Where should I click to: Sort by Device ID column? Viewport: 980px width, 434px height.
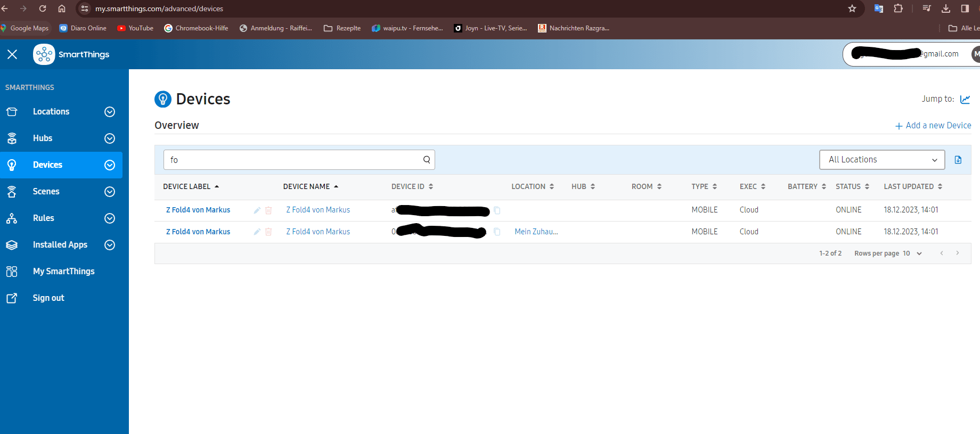tap(412, 187)
